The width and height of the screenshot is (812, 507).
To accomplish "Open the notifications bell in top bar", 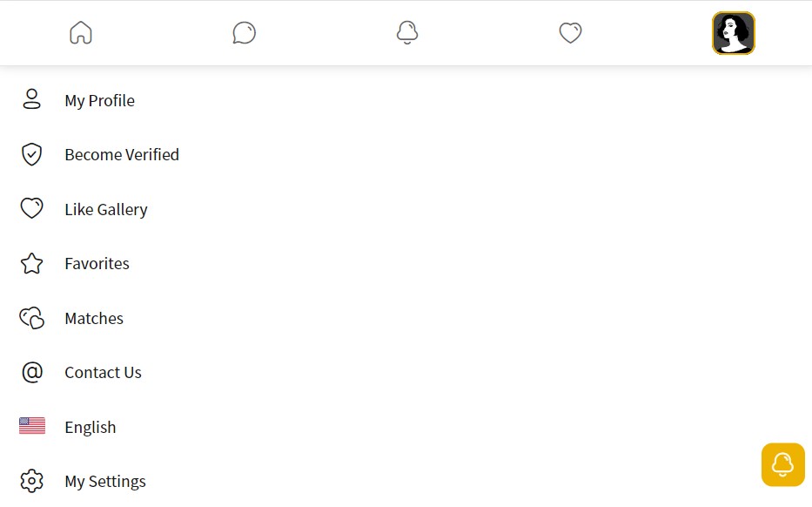I will pyautogui.click(x=406, y=33).
